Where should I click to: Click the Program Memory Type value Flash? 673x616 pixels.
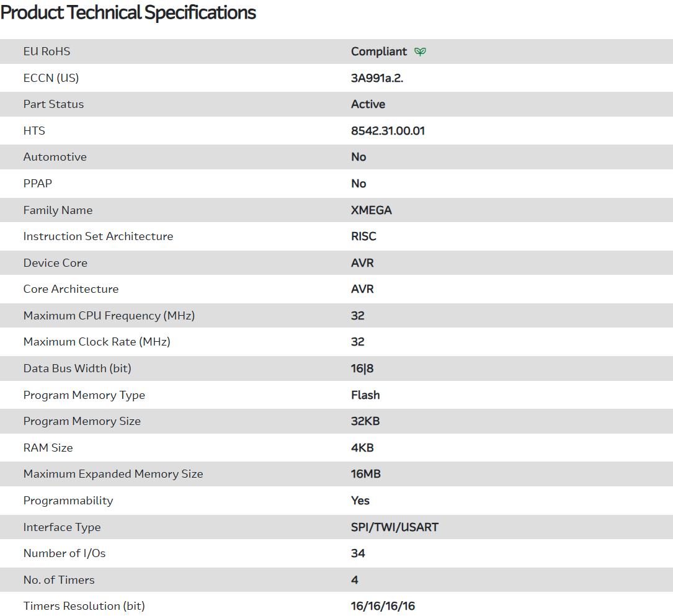pyautogui.click(x=365, y=395)
